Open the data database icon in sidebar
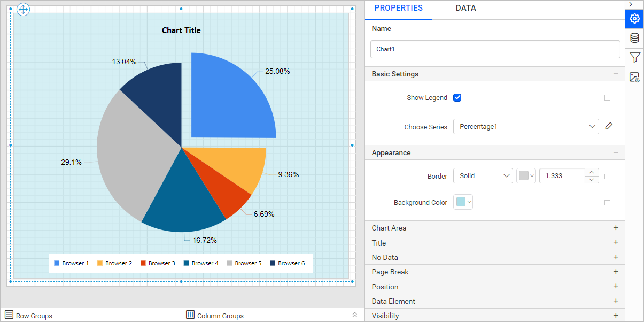 634,38
